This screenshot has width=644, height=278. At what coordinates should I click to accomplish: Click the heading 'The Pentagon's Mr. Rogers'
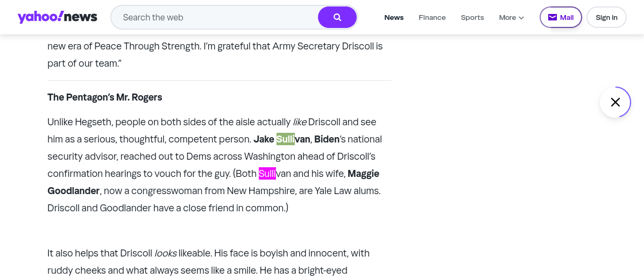pos(105,97)
